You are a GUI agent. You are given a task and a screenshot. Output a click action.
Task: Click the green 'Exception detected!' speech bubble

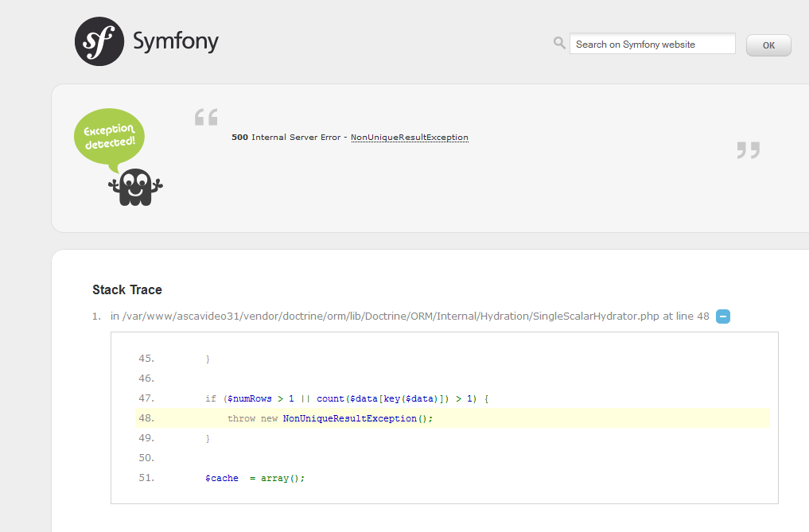pos(109,137)
